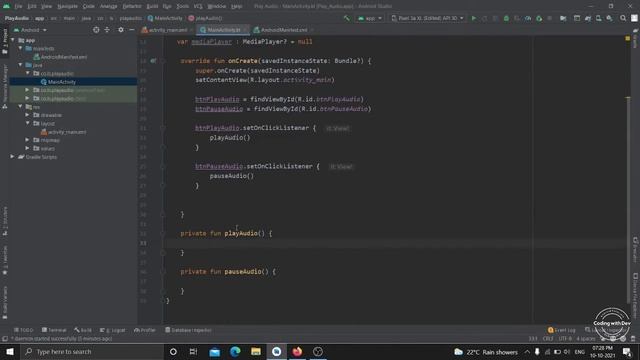This screenshot has height=360, width=640.
Task: Switch to activity_main.xml editor tab
Action: (x=167, y=30)
